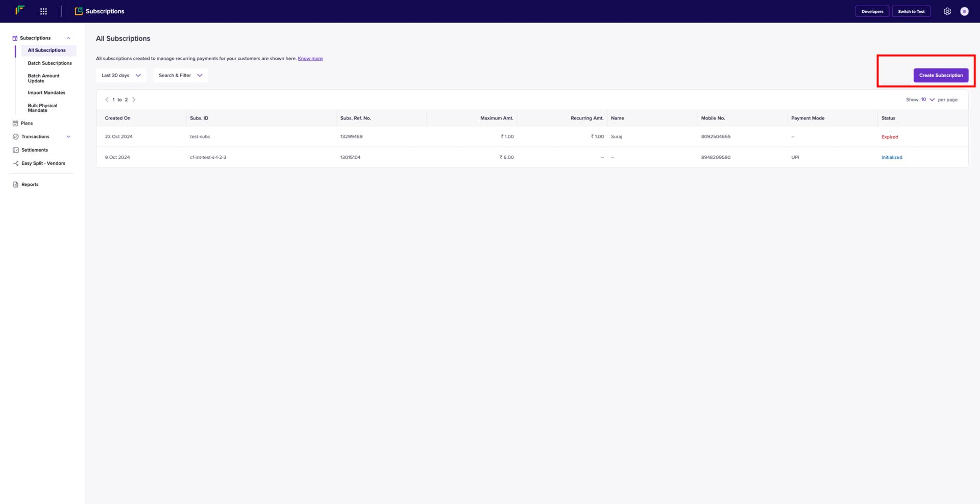Click the name Suraj cell

[617, 137]
